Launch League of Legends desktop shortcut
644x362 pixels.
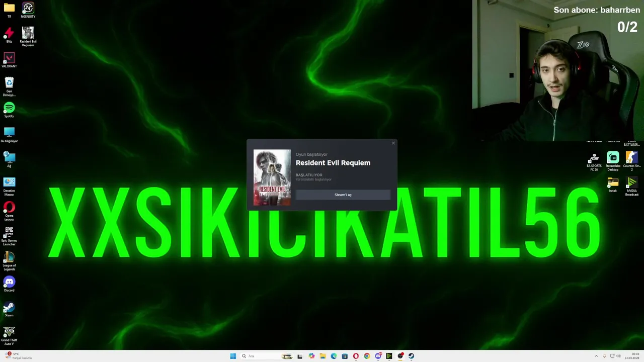9,261
